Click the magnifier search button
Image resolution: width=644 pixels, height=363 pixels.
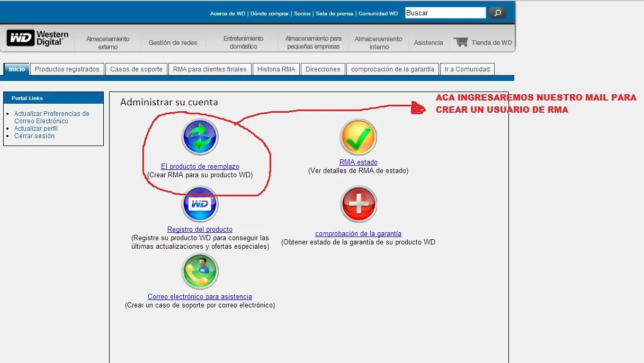[x=497, y=13]
